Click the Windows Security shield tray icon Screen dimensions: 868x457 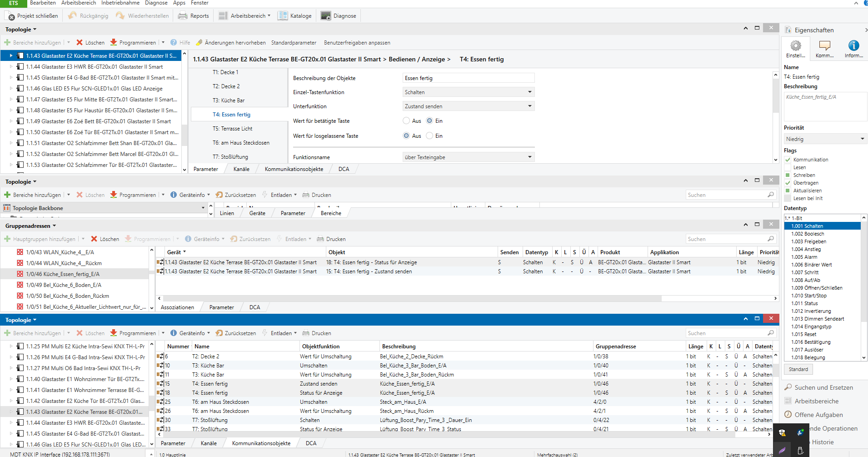(x=782, y=432)
